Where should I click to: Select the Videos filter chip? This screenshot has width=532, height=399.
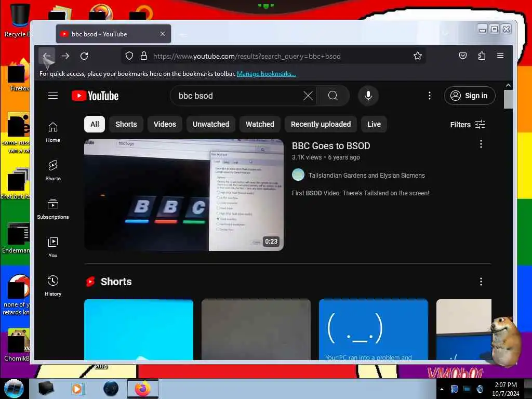pos(165,124)
